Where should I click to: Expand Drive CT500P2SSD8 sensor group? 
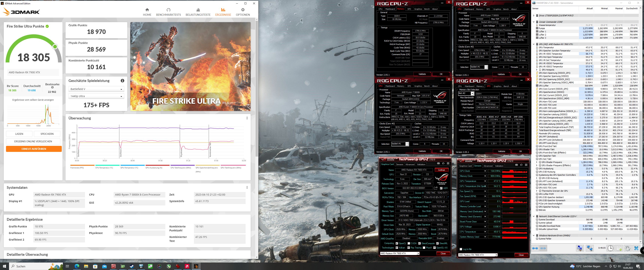pyautogui.click(x=534, y=16)
